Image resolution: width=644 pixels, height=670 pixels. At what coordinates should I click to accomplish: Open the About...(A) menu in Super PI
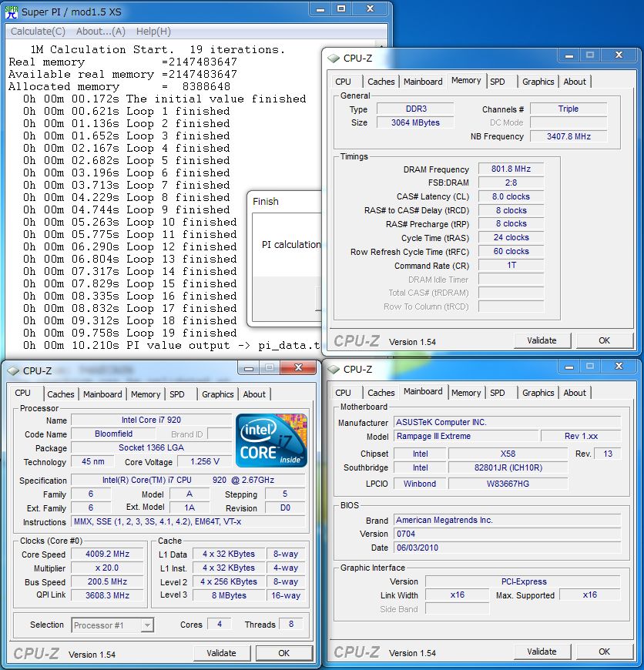click(100, 32)
